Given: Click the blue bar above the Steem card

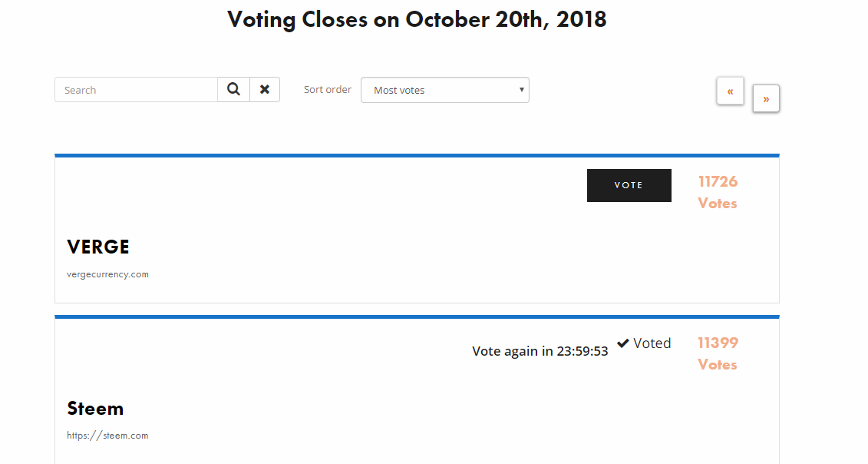Looking at the screenshot, I should pyautogui.click(x=417, y=317).
